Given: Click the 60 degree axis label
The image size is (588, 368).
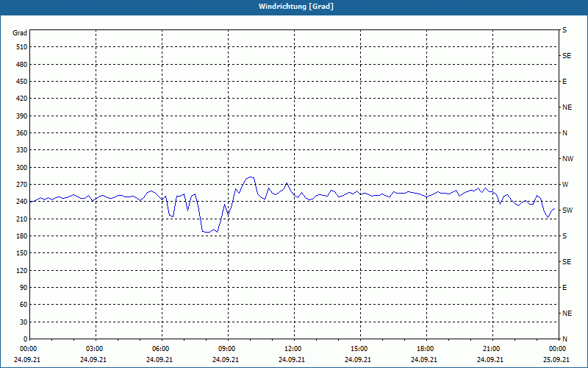Looking at the screenshot, I should coord(24,304).
